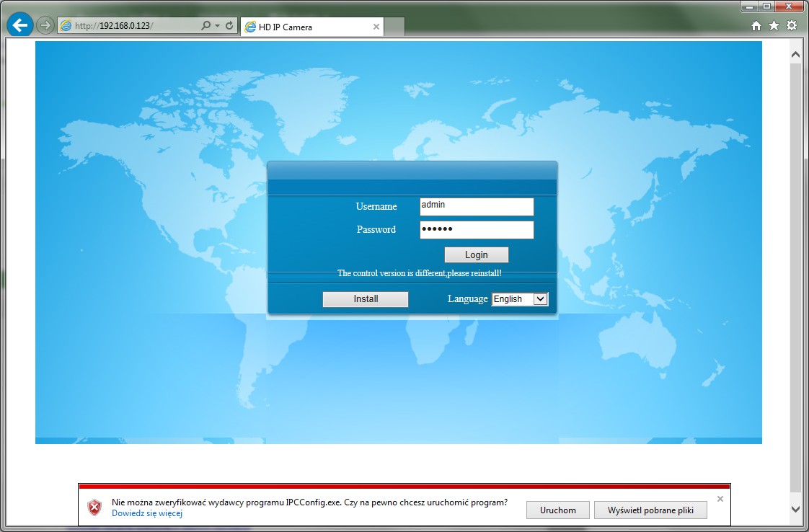Close the HD IP Camera tab
Image resolution: width=809 pixels, height=532 pixels.
click(x=376, y=27)
